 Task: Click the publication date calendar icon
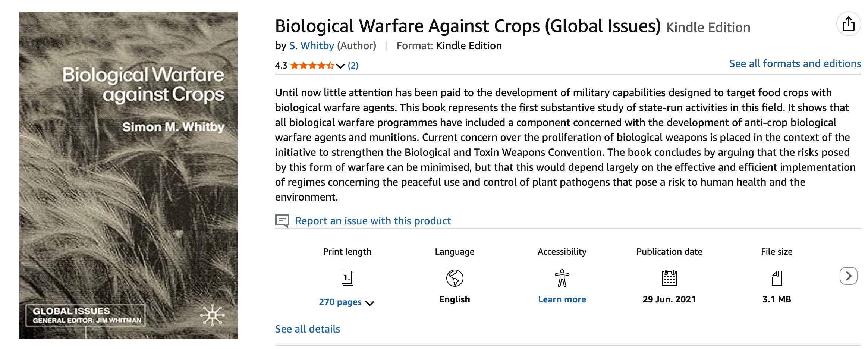669,277
